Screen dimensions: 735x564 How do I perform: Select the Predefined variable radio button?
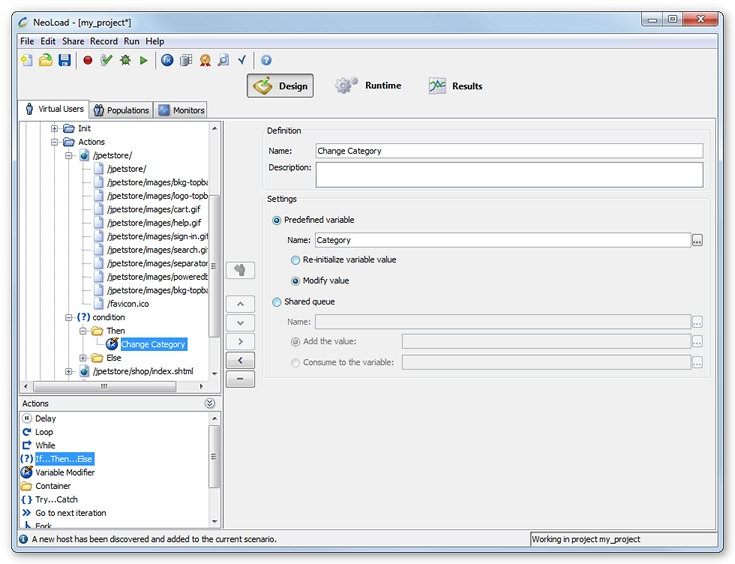point(277,220)
